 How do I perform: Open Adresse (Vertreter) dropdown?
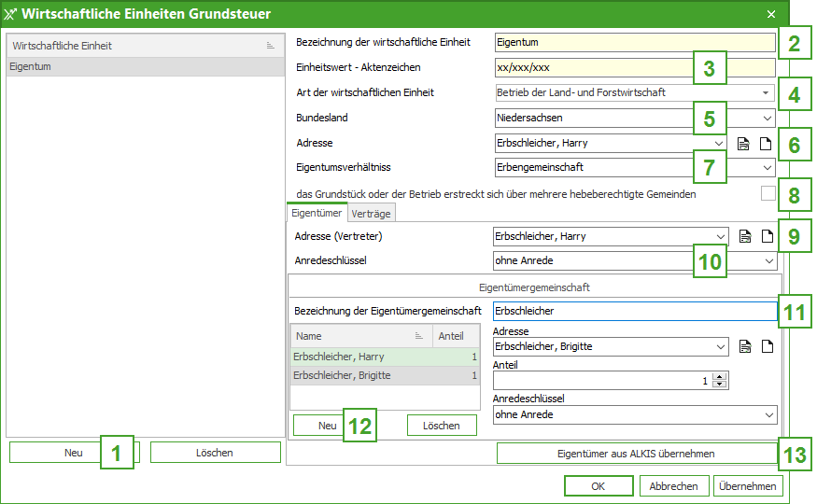[x=721, y=236]
